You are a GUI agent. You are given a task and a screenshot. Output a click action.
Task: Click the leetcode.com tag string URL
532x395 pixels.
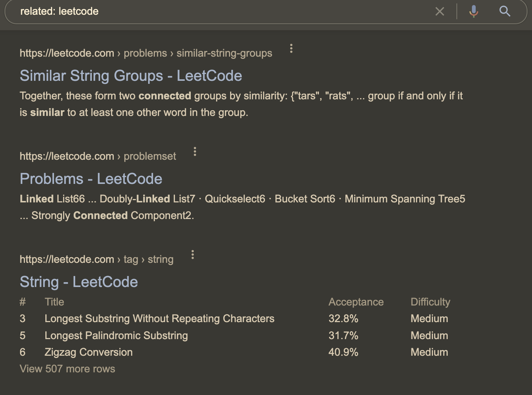click(x=96, y=259)
